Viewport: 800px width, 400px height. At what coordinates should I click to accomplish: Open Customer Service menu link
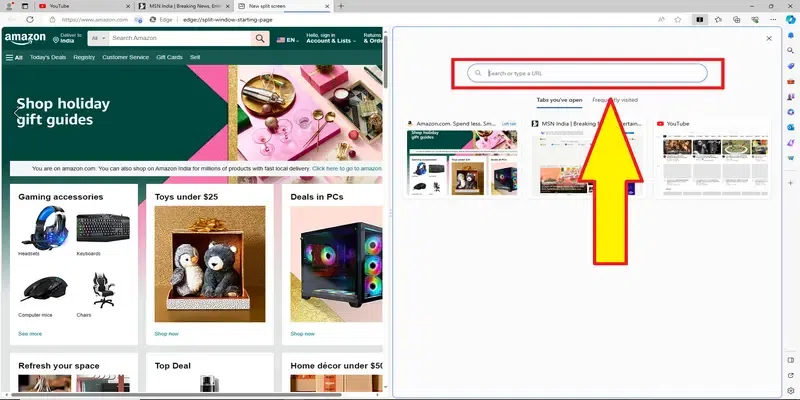coord(126,58)
